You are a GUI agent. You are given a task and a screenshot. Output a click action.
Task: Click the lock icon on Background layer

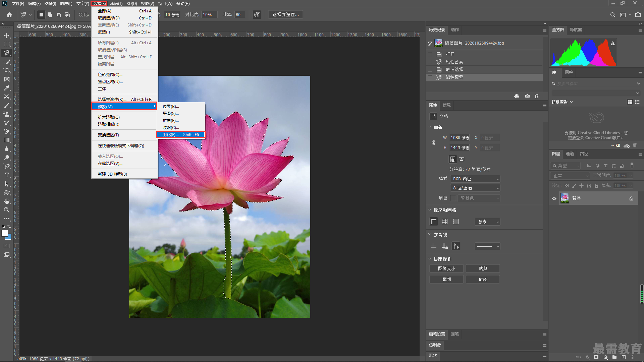[x=631, y=198]
